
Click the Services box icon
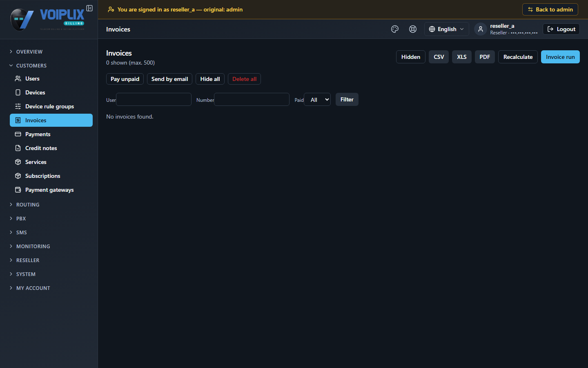pos(18,162)
